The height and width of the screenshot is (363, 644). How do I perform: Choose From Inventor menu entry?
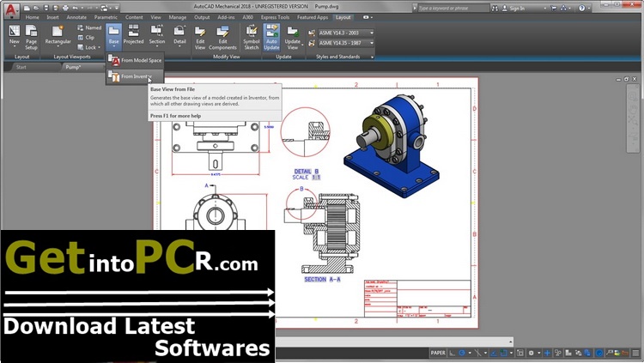tap(135, 76)
